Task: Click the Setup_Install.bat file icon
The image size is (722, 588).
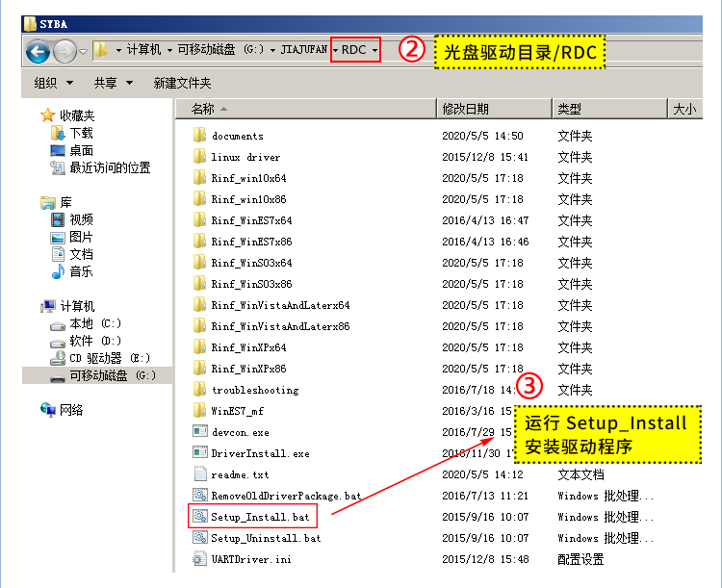Action: [200, 517]
